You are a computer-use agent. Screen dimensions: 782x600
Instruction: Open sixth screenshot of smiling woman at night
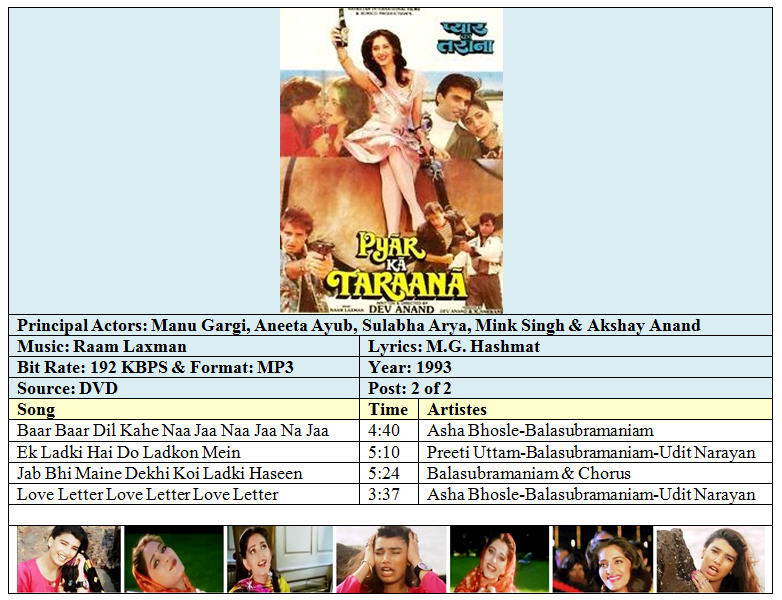coord(602,559)
